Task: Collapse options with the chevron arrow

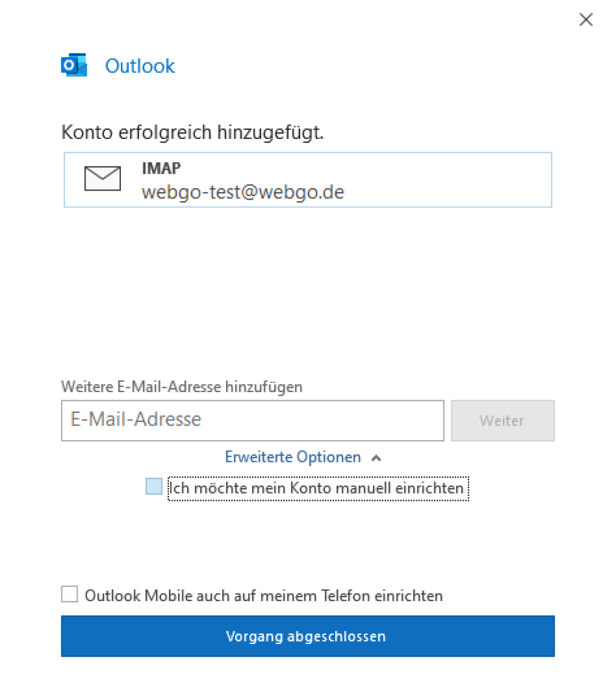Action: point(377,458)
